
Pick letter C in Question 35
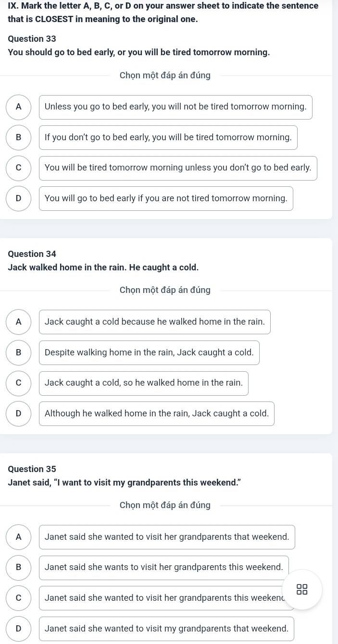coord(19,598)
